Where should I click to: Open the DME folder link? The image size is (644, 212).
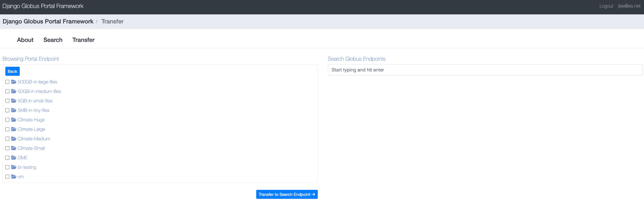pyautogui.click(x=23, y=158)
